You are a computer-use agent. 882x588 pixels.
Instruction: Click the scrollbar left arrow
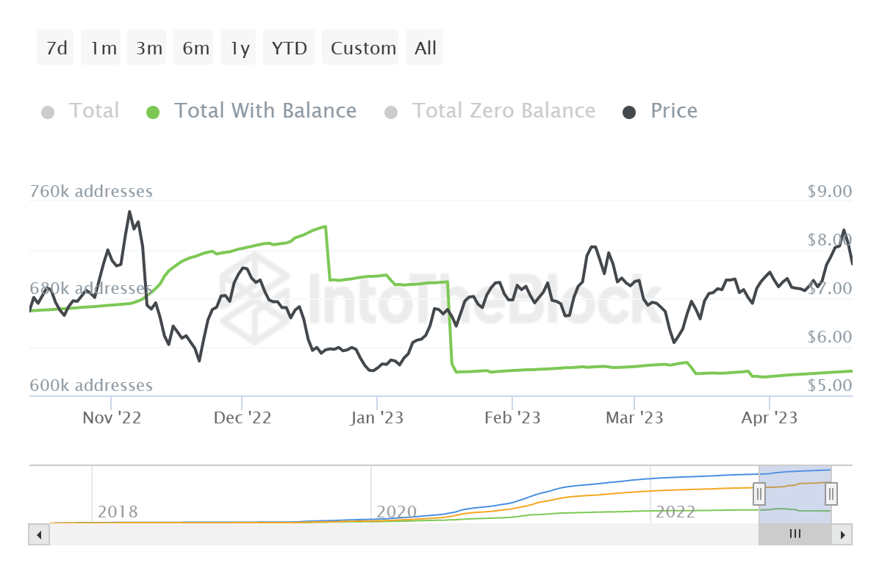click(38, 534)
